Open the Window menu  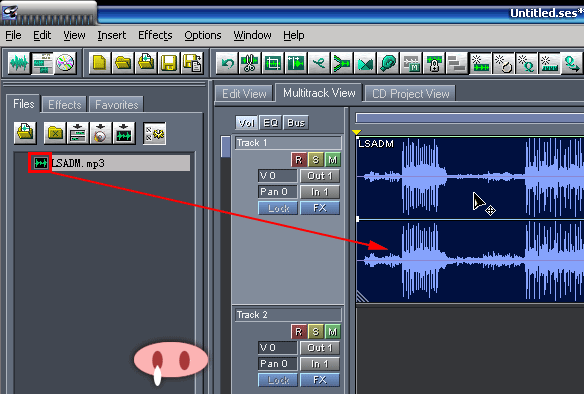click(x=252, y=35)
